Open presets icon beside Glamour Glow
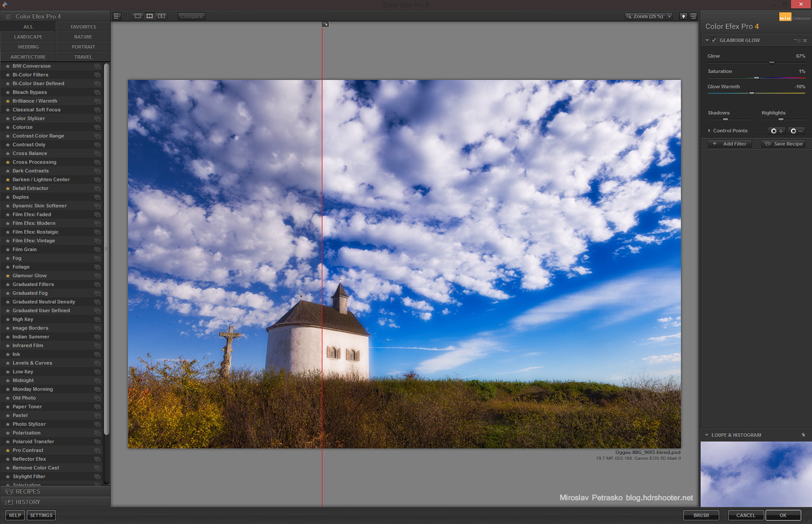The height and width of the screenshot is (524, 812). click(97, 275)
